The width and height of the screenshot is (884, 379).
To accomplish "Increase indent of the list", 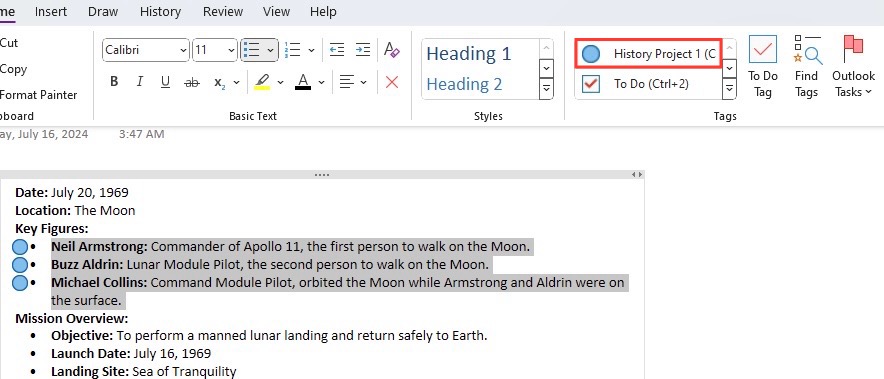I will pyautogui.click(x=363, y=50).
